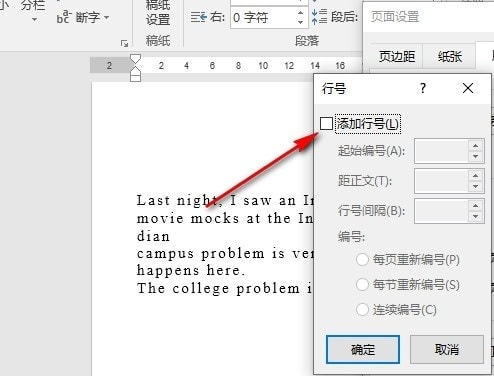This screenshot has height=376, width=494.
Task: Decrease right indent with down arrow
Action: tap(300, 22)
